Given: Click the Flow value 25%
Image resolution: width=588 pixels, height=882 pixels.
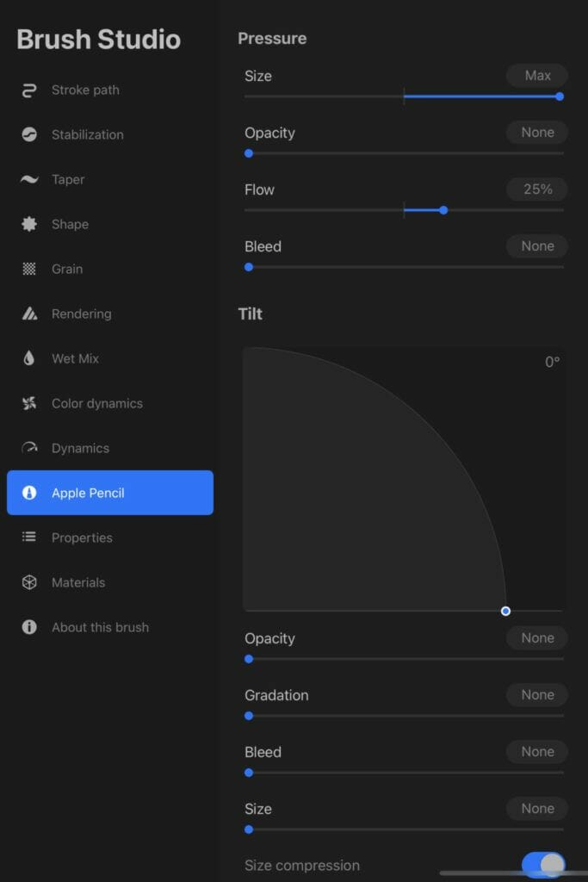Looking at the screenshot, I should point(537,189).
